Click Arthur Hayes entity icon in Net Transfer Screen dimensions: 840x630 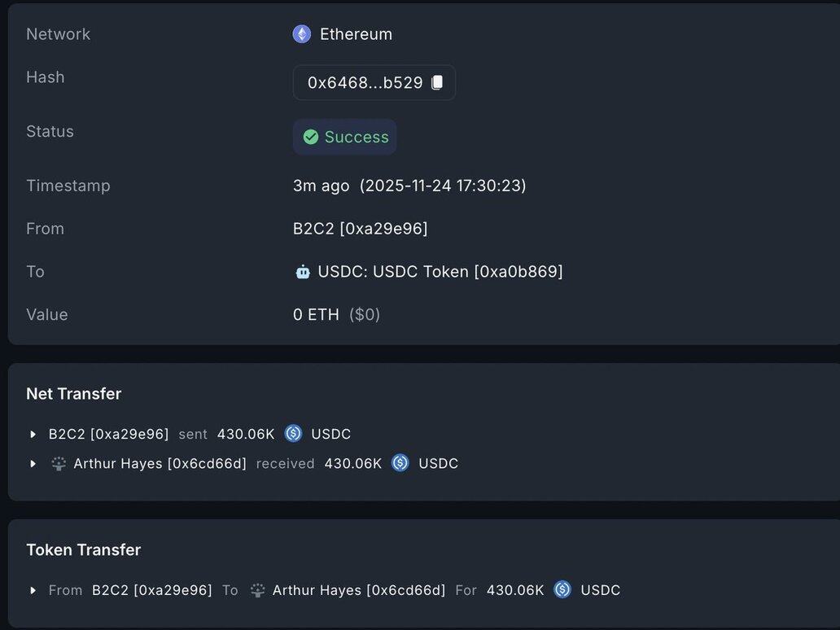click(59, 463)
